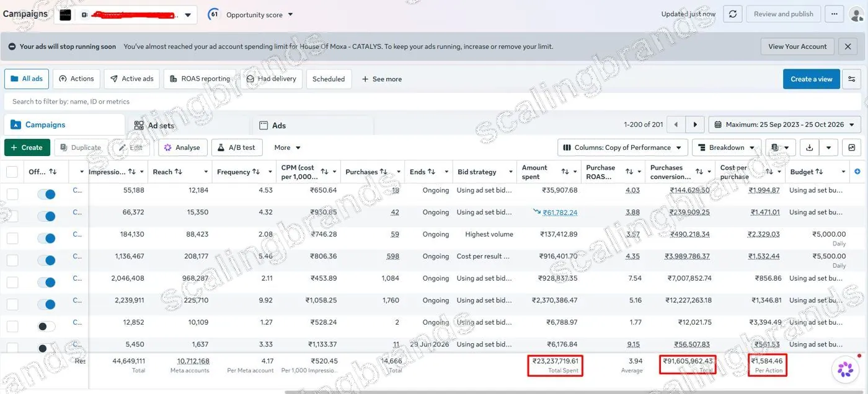
Task: Select the Had delivery view
Action: click(x=271, y=79)
